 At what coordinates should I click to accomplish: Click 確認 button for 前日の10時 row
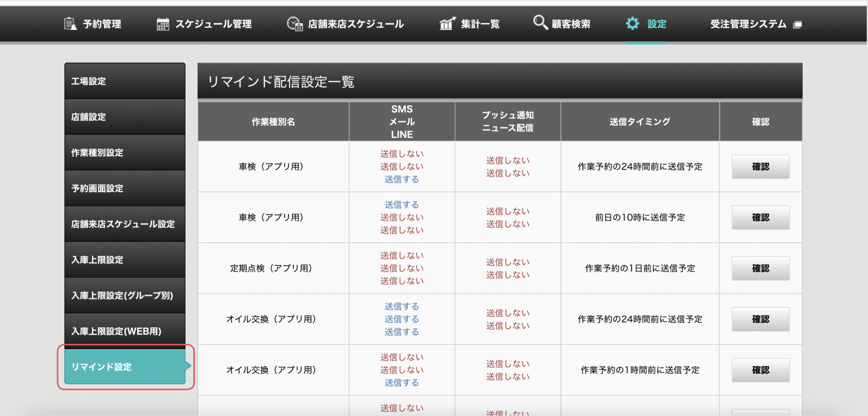click(760, 217)
